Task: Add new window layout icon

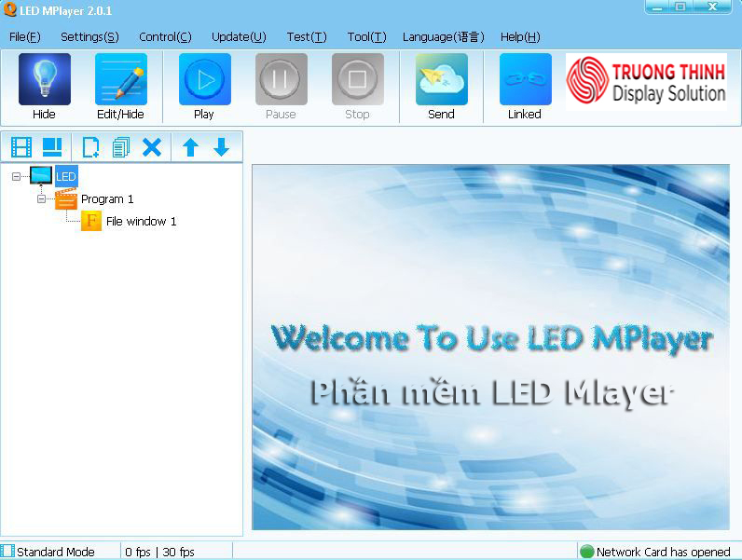Action: click(x=52, y=147)
